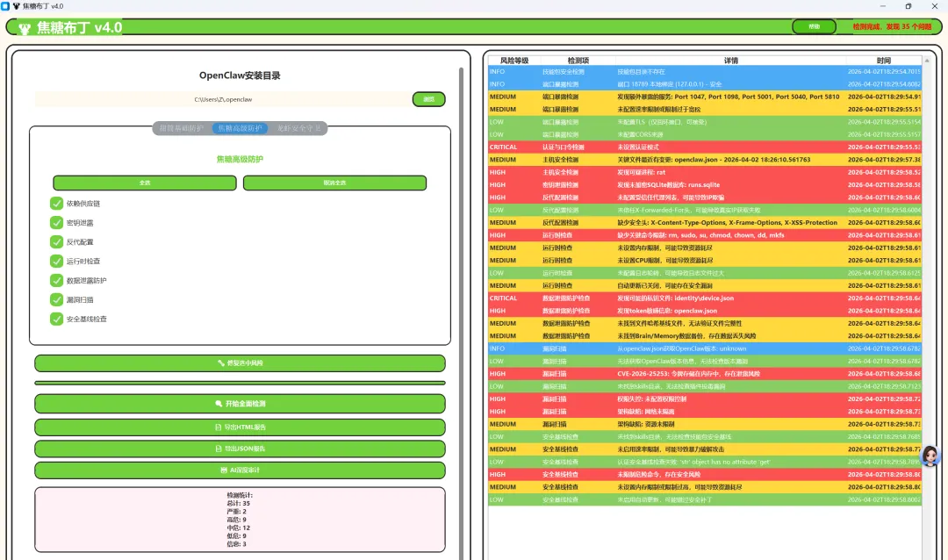Uncheck the 反代配置 checkbox

56,242
